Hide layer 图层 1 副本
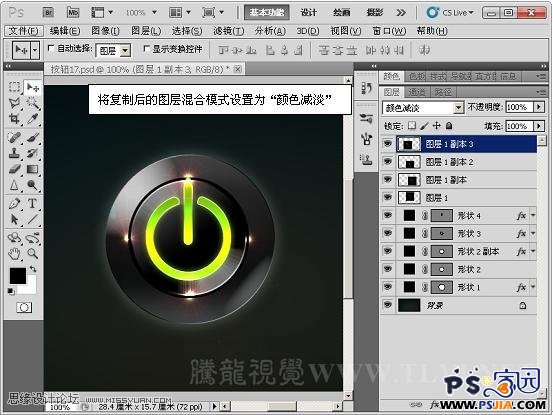553x415 pixels. [x=388, y=179]
